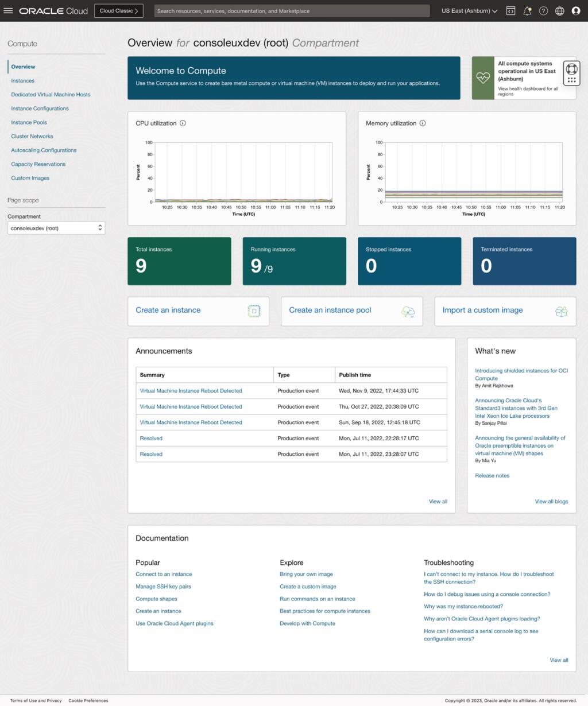The height and width of the screenshot is (706, 588).
Task: Click the CPU utilization info icon
Action: [x=182, y=123]
